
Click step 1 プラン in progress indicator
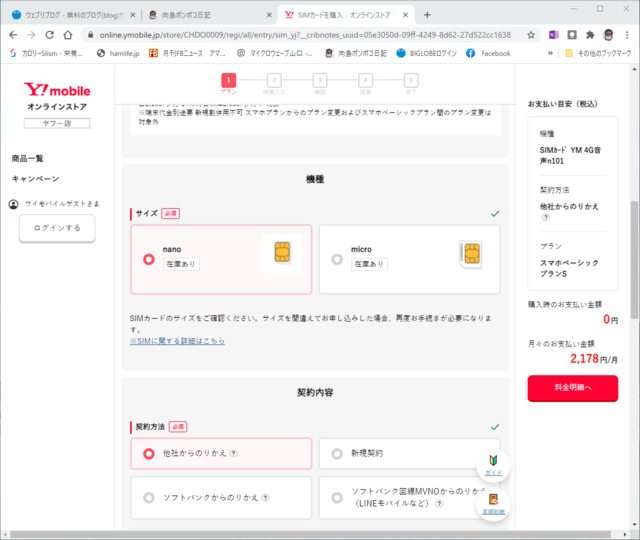[x=229, y=83]
